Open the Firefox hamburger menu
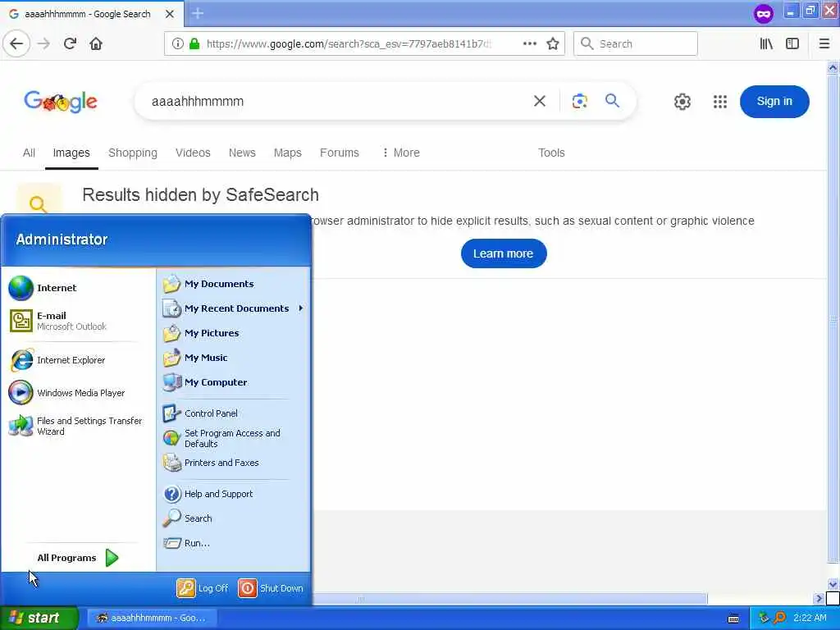The width and height of the screenshot is (840, 630). pyautogui.click(x=824, y=43)
